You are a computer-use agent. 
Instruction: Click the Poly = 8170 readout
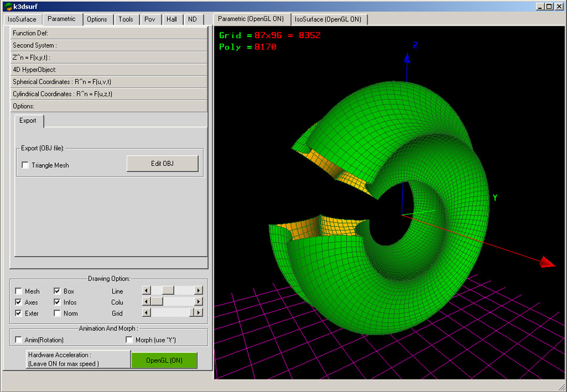click(x=248, y=47)
